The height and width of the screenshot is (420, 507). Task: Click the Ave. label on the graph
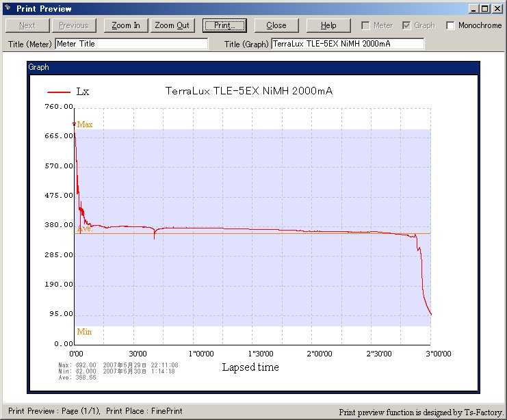(x=85, y=229)
